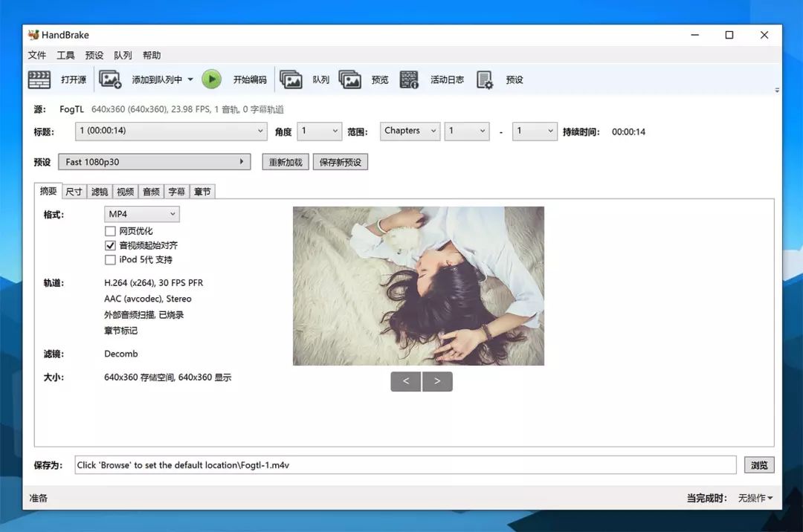
Task: Click the 打开源 (Open Source) icon
Action: click(39, 79)
